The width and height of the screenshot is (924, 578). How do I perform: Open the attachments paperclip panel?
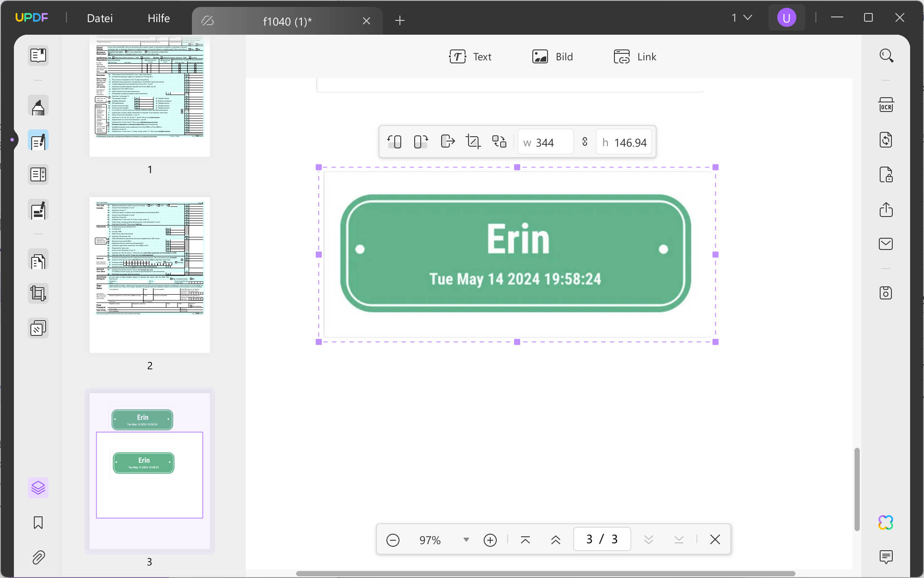point(38,557)
